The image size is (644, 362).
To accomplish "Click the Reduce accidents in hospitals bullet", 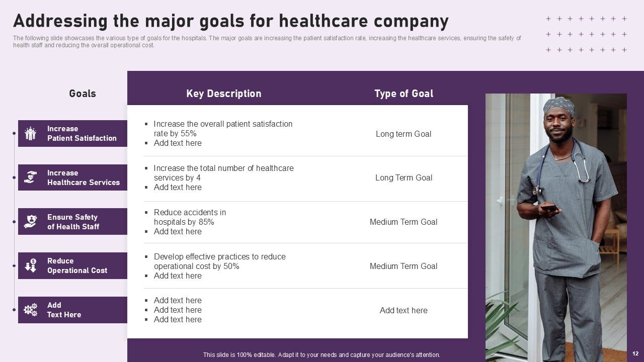I will (x=190, y=217).
